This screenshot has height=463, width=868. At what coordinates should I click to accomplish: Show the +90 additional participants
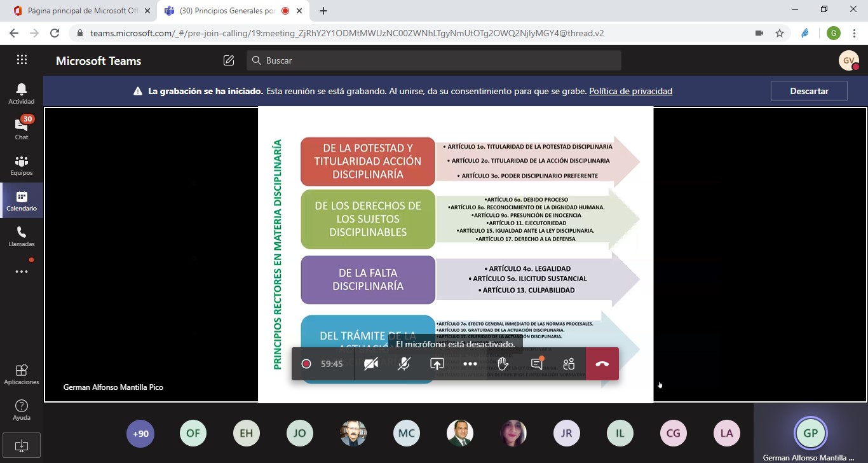[140, 434]
